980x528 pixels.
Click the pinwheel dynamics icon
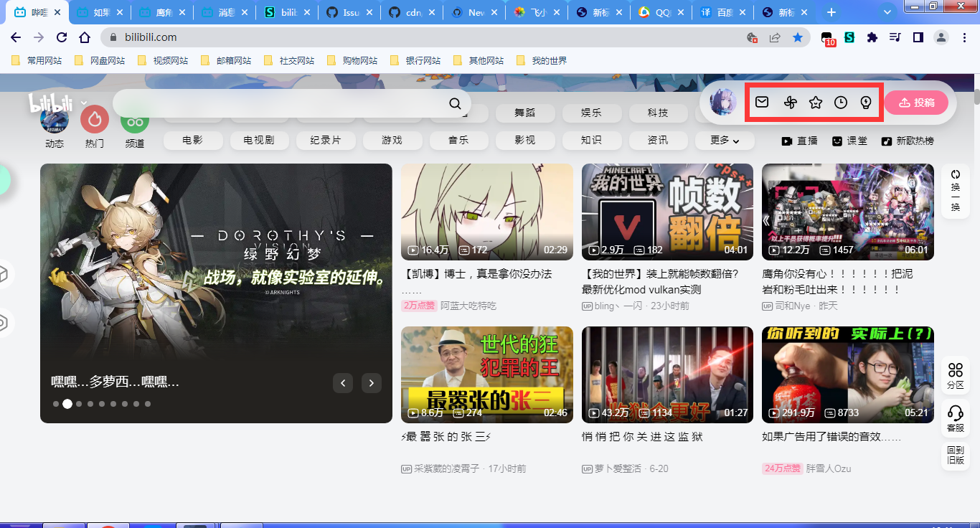[789, 102]
